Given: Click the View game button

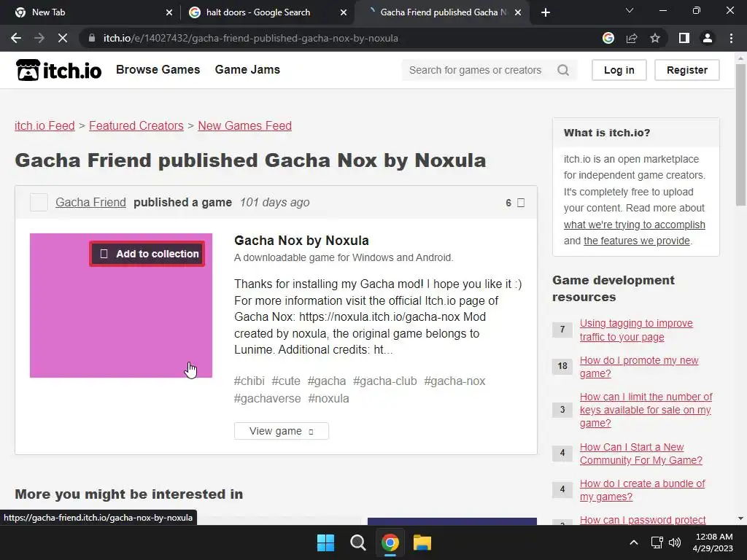Looking at the screenshot, I should (281, 431).
